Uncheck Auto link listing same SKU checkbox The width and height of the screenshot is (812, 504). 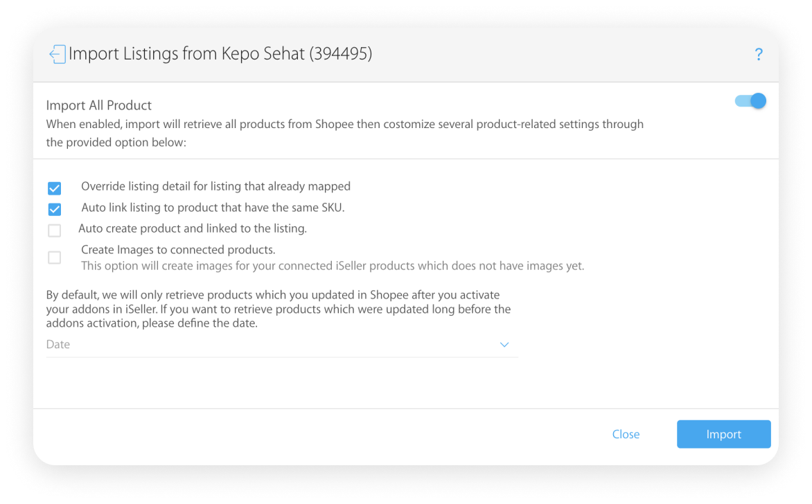tap(54, 209)
